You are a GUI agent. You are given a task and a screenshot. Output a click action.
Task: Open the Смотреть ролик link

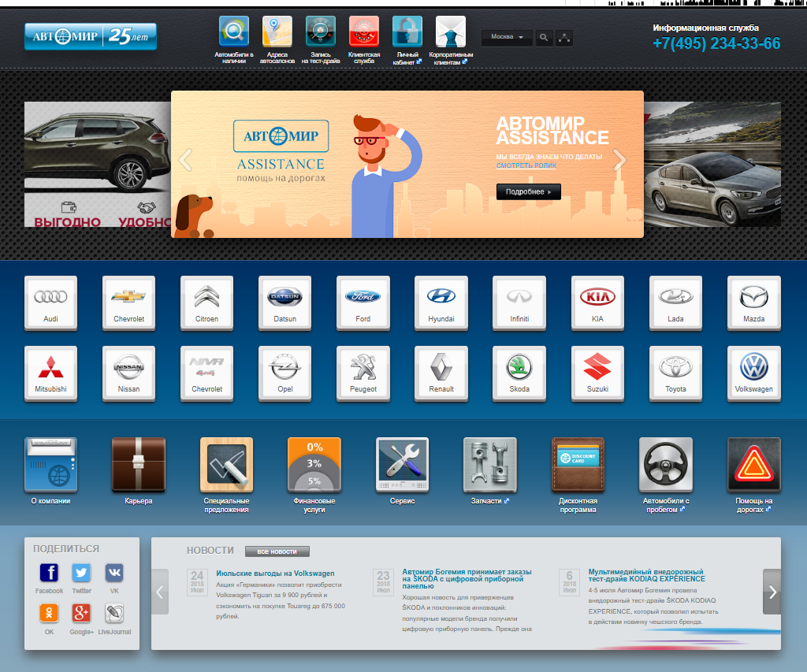(x=526, y=166)
